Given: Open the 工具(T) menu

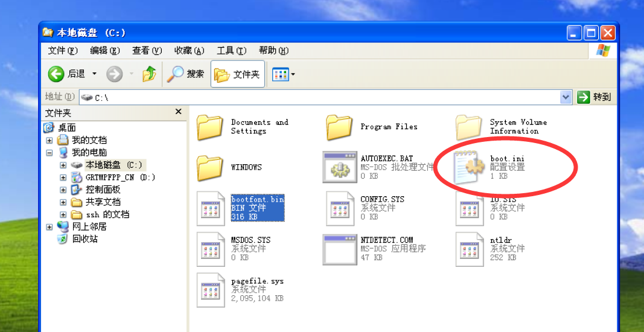Looking at the screenshot, I should click(232, 51).
